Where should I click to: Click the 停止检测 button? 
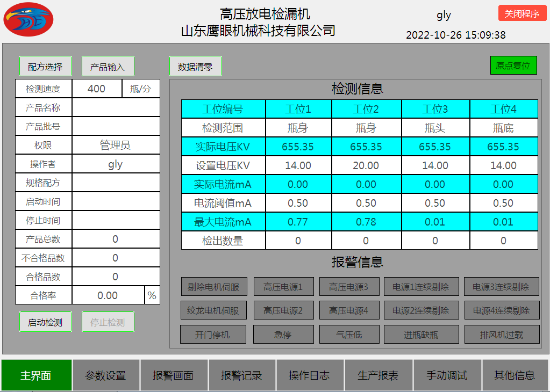(x=108, y=322)
